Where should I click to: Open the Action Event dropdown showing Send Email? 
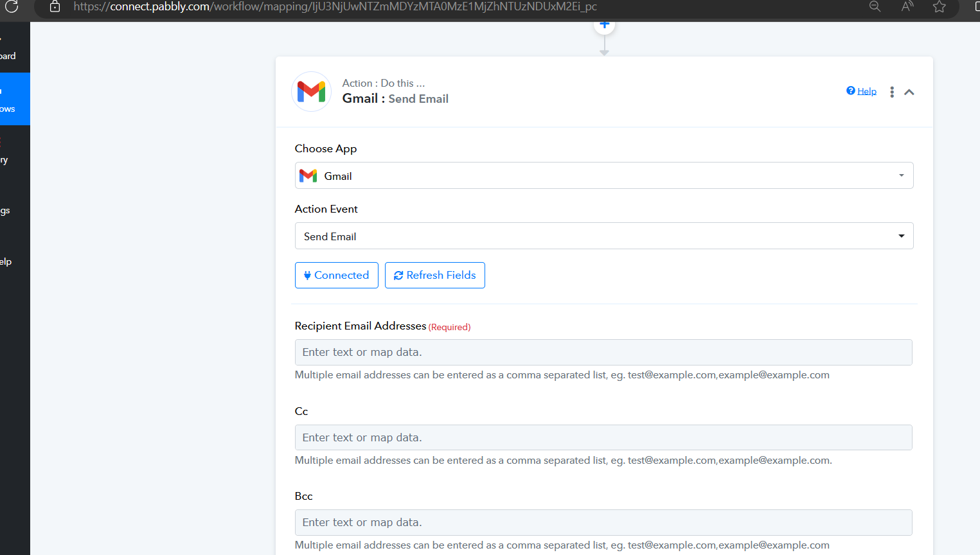pos(604,236)
